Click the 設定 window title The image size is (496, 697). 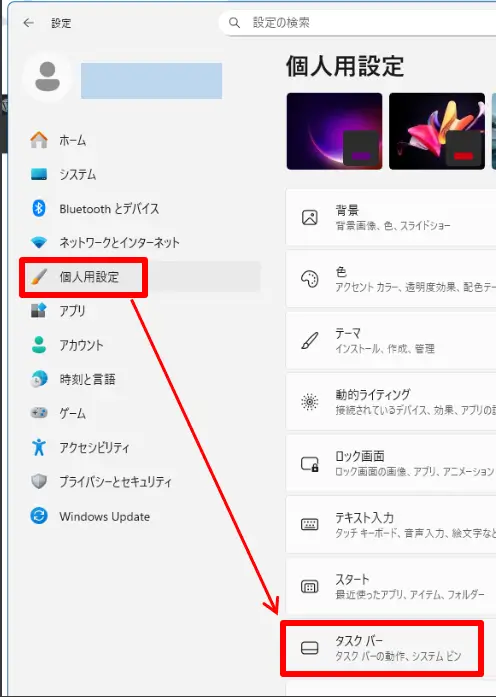61,23
